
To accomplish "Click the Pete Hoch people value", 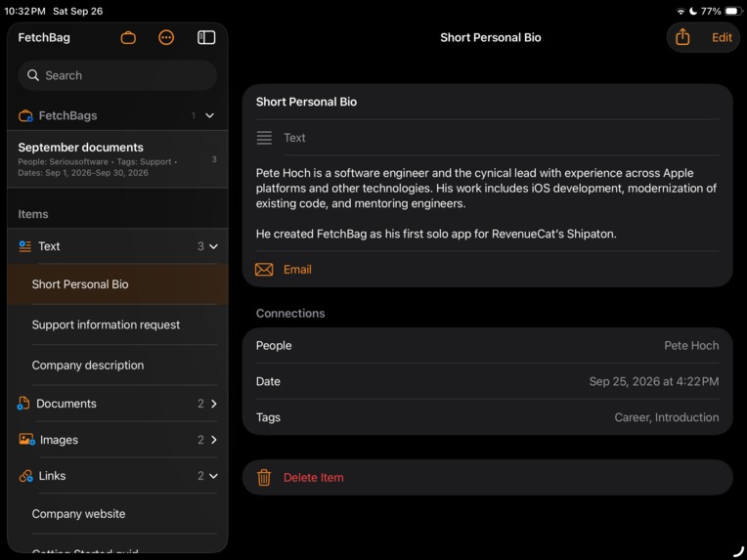I will pyautogui.click(x=691, y=346).
